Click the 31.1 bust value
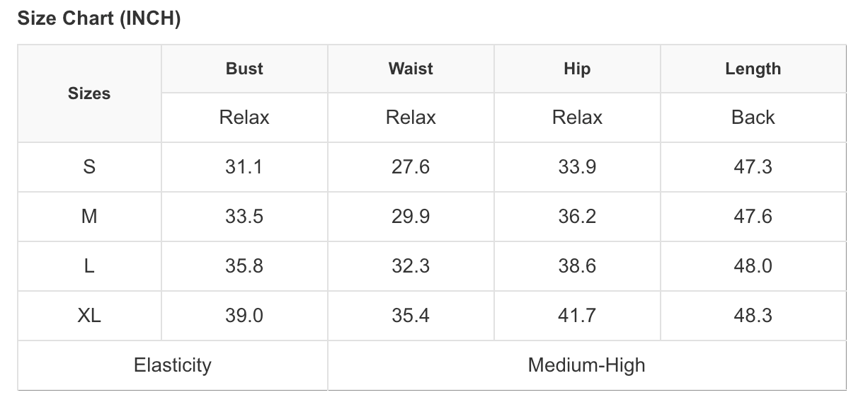868x412 pixels. (244, 167)
